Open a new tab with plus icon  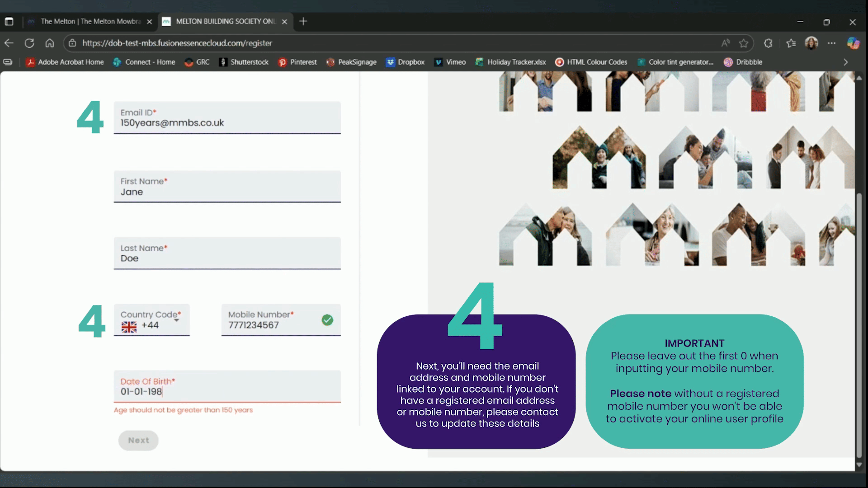(x=303, y=21)
